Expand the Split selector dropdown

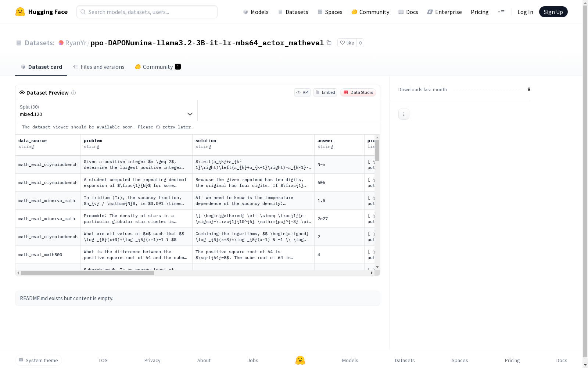pyautogui.click(x=106, y=110)
